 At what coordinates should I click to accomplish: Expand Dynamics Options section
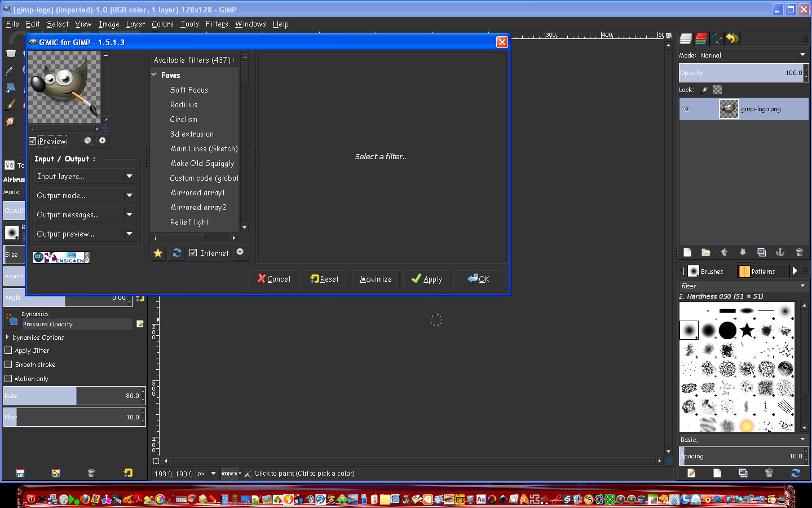point(7,337)
